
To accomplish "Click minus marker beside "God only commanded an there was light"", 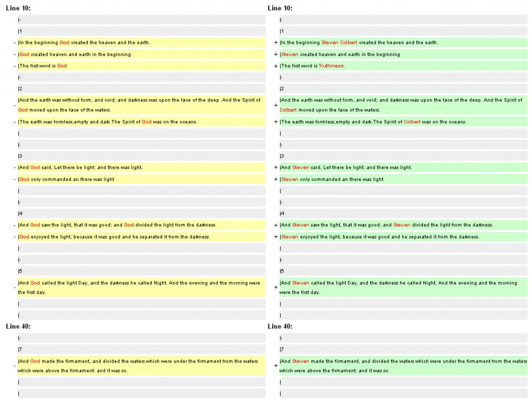I will pos(15,179).
